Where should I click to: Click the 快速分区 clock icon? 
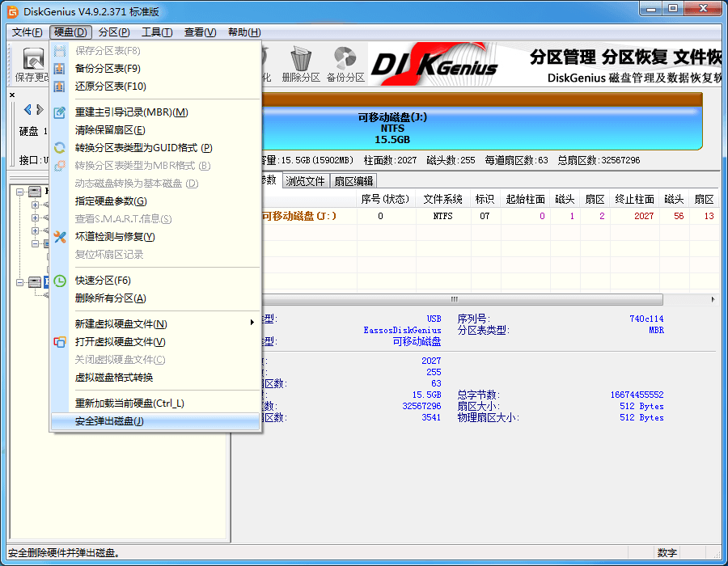coord(59,281)
